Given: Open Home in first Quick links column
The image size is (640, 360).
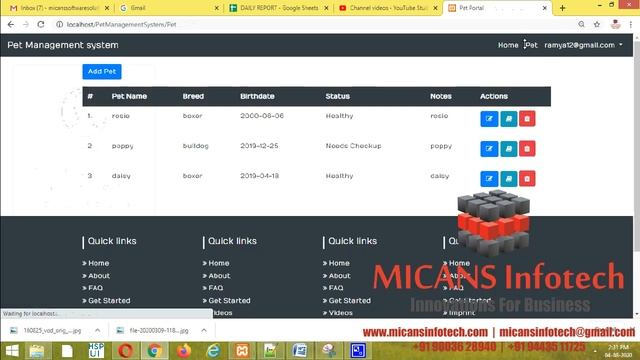Looking at the screenshot, I should pyautogui.click(x=98, y=263).
